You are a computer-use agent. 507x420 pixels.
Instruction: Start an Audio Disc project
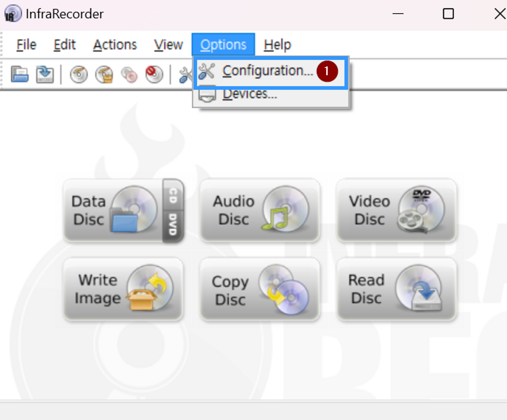(x=260, y=210)
